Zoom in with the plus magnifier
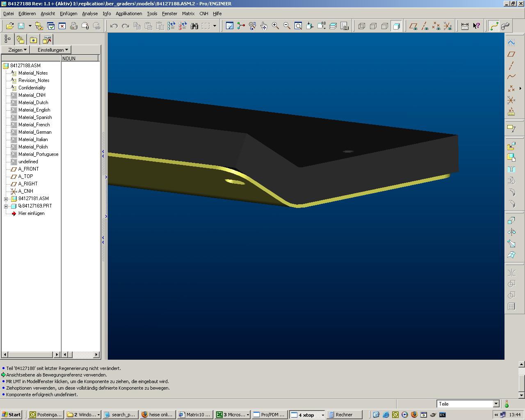The image size is (525, 420). (276, 26)
